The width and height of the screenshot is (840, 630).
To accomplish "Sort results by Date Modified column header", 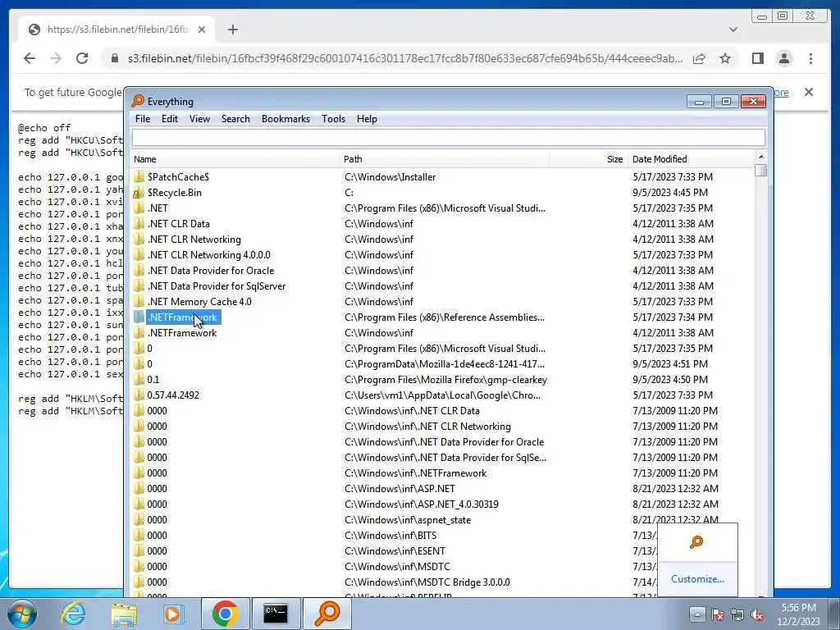I will pos(691,159).
